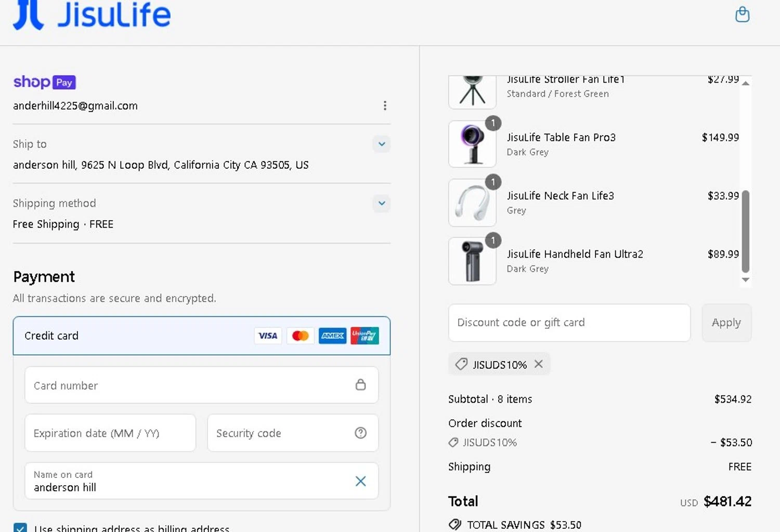This screenshot has height=532, width=780.
Task: Open the JisuLife Stroller Fan Life1 thumbnail
Action: coord(472,92)
